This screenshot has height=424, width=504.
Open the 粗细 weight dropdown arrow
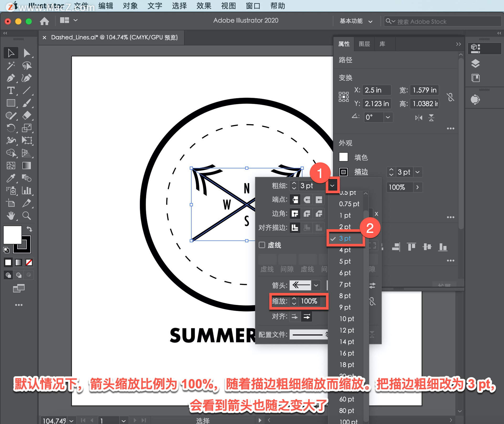[x=332, y=186]
